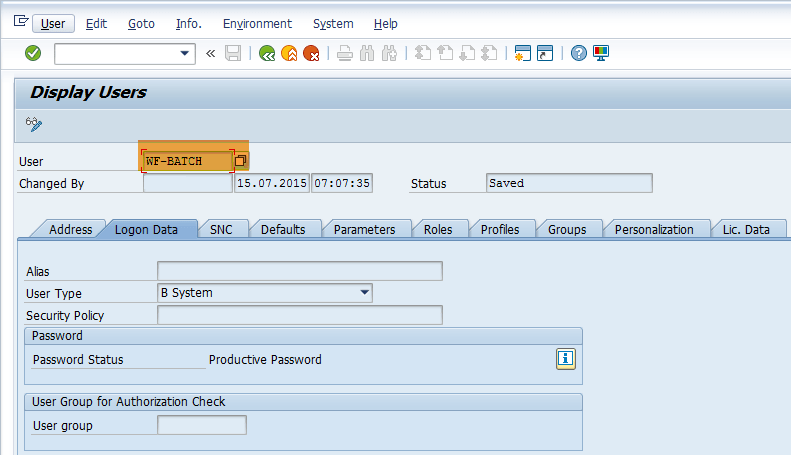Collapse command field with double-chevron icon
The width and height of the screenshot is (791, 455).
[x=211, y=53]
